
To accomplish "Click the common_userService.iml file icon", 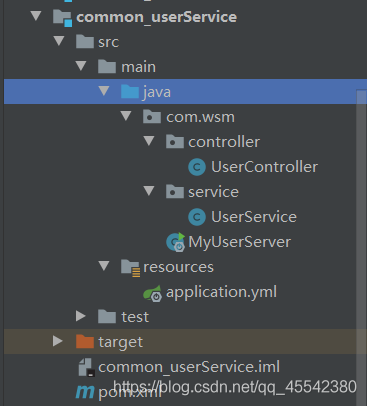I will pos(87,367).
